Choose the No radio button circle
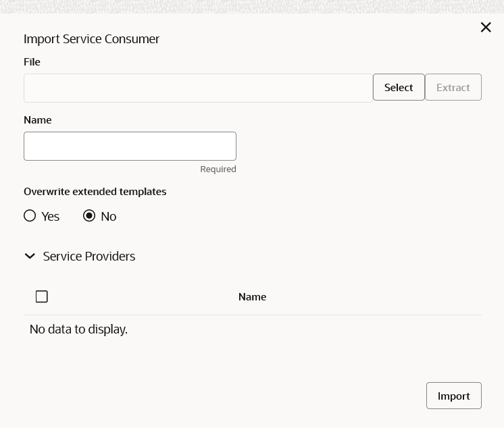Screen dimensions: 504x428 tap(89, 216)
